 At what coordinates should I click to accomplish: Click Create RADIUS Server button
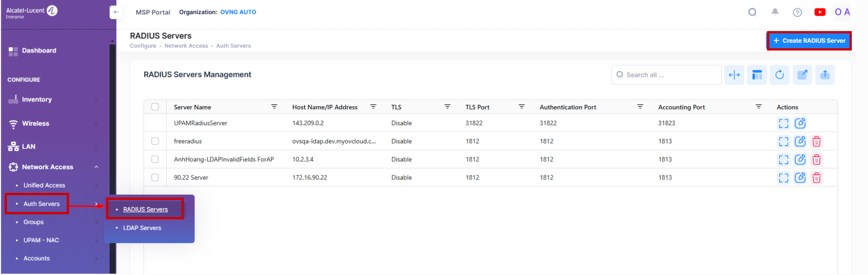pos(809,41)
